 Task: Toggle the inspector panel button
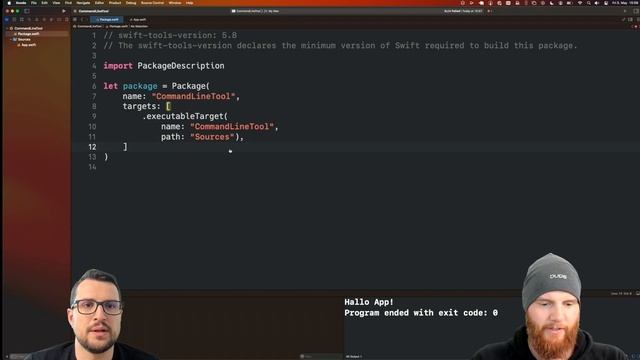click(x=636, y=11)
